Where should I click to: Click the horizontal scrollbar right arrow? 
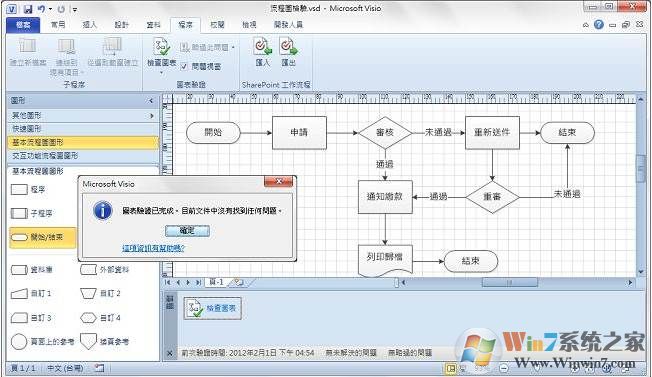coord(630,283)
